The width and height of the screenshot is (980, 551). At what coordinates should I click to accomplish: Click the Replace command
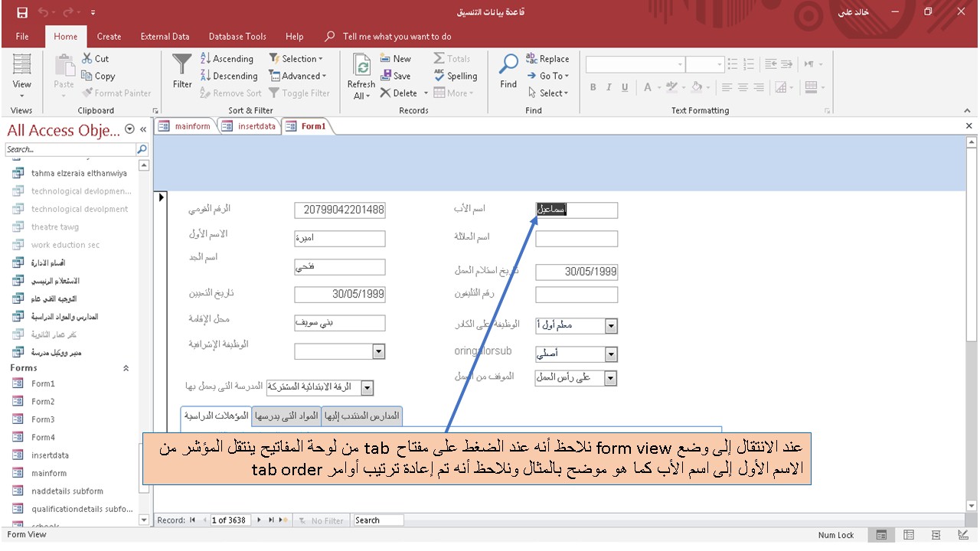pos(548,58)
